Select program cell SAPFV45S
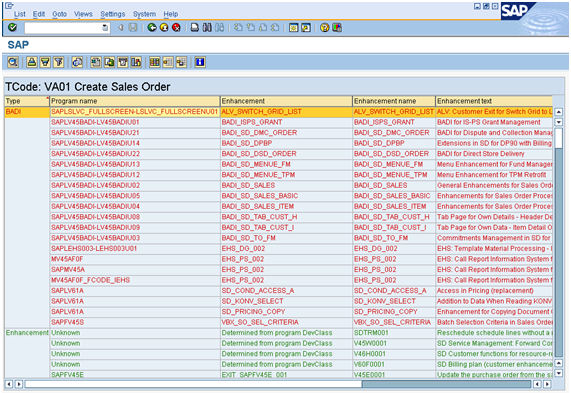Viewport: 571px width, 393px height. (135, 322)
